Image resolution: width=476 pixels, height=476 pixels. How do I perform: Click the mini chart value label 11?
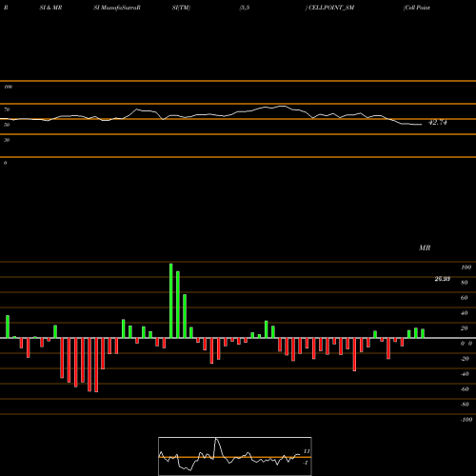click(x=307, y=451)
